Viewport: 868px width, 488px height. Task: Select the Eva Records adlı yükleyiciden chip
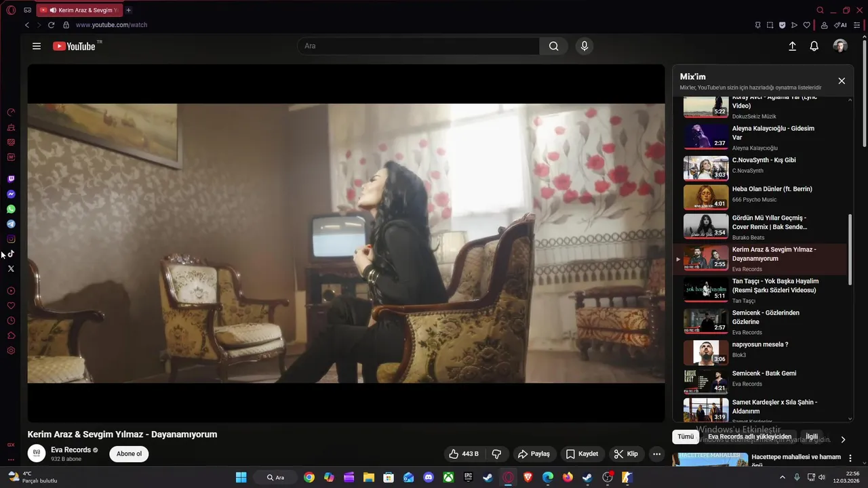pos(749,437)
